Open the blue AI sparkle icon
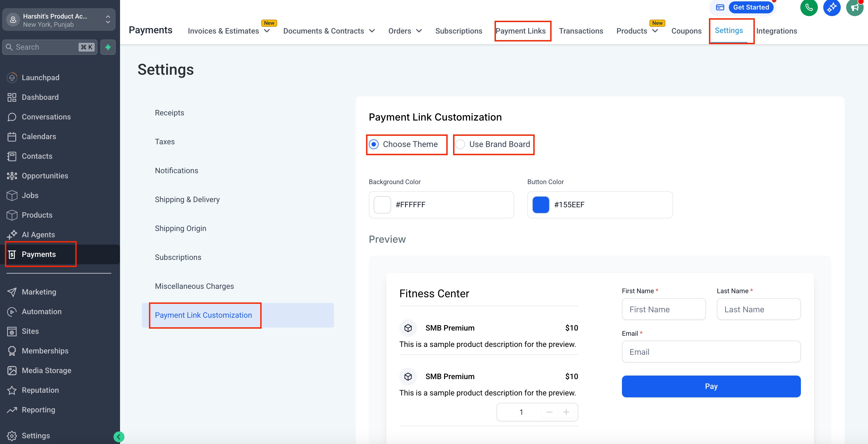This screenshot has width=868, height=444. click(x=832, y=7)
